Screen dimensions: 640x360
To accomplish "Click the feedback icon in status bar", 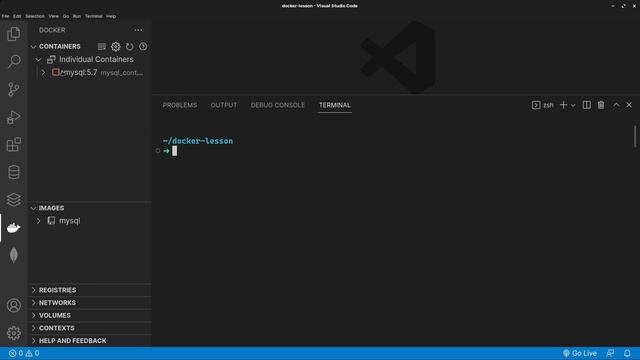I will point(610,353).
